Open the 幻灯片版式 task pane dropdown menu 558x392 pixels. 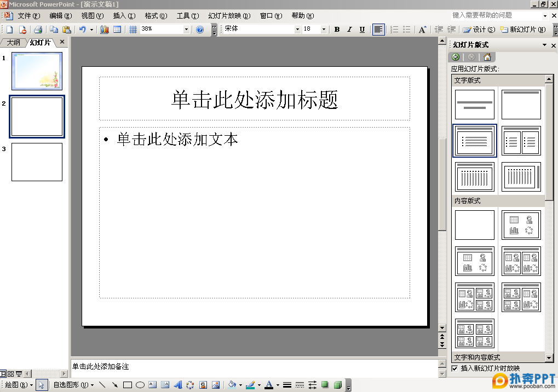[x=544, y=45]
